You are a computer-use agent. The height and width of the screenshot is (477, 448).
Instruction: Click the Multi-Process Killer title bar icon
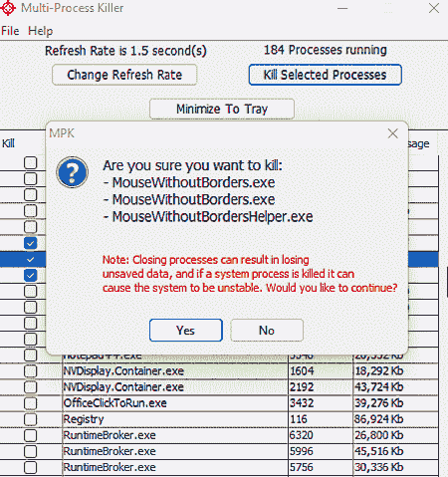8,8
